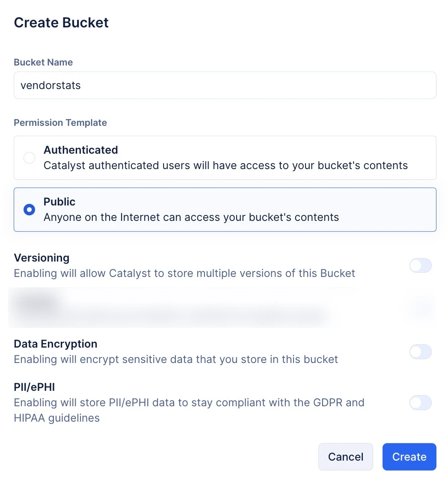Click the 'Catalyst authenticated users' description text
The height and width of the screenshot is (482, 448).
(x=225, y=165)
